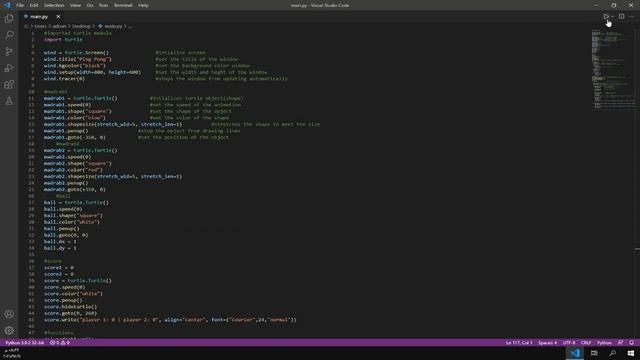Screen dimensions: 640x360
Task: Open Task View in Windows taskbar
Action: click(x=594, y=353)
